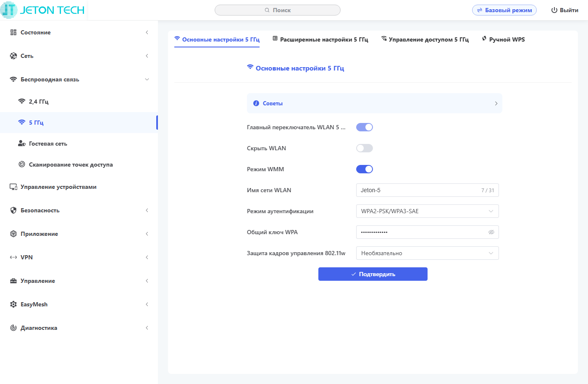Toggle the main WLAN 5 GHz switch
The image size is (588, 384).
[x=364, y=127]
